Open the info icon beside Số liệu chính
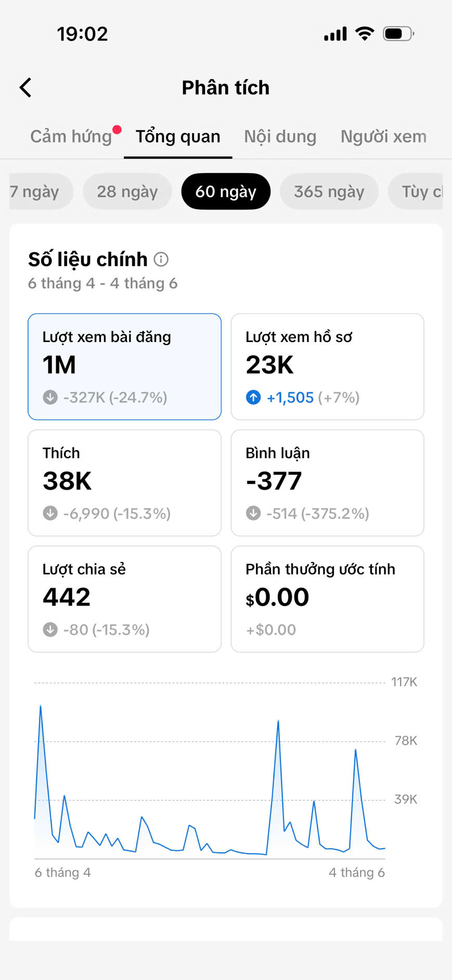This screenshot has width=452, height=980. pyautogui.click(x=161, y=259)
